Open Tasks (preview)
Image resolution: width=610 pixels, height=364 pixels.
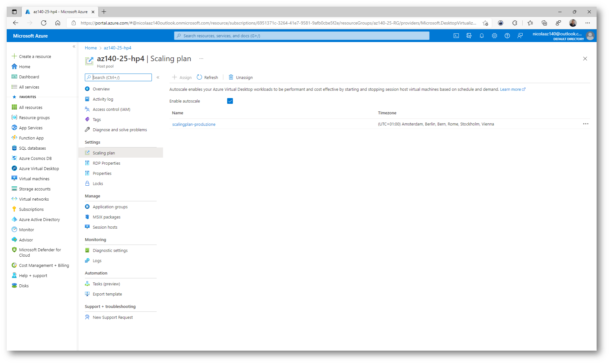coord(106,284)
